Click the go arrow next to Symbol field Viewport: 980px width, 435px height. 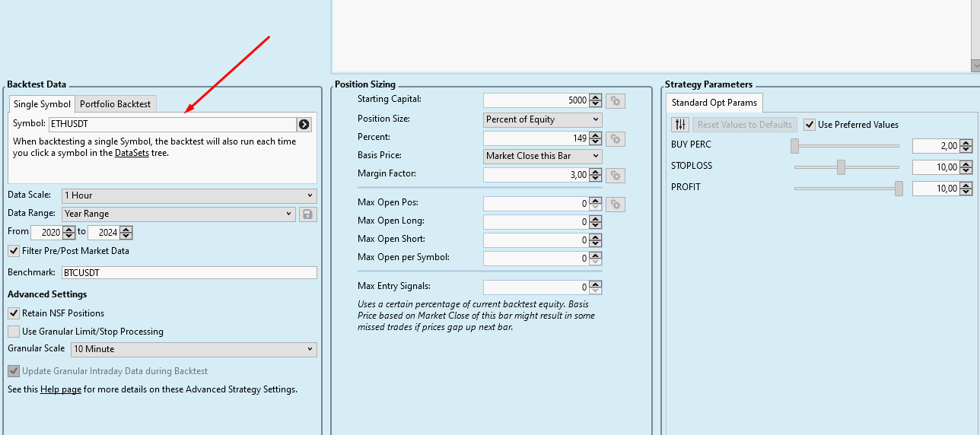click(x=304, y=124)
